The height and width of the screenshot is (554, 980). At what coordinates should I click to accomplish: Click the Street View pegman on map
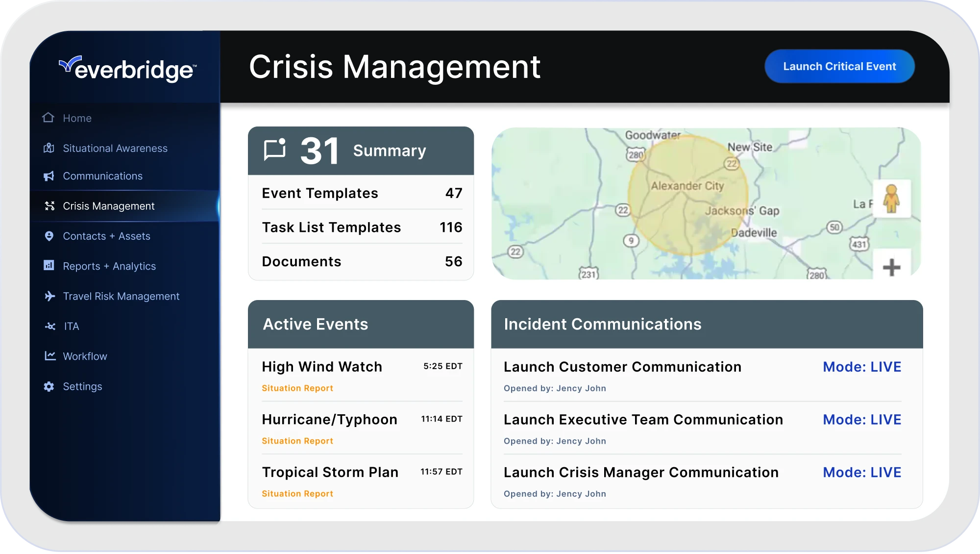(891, 199)
